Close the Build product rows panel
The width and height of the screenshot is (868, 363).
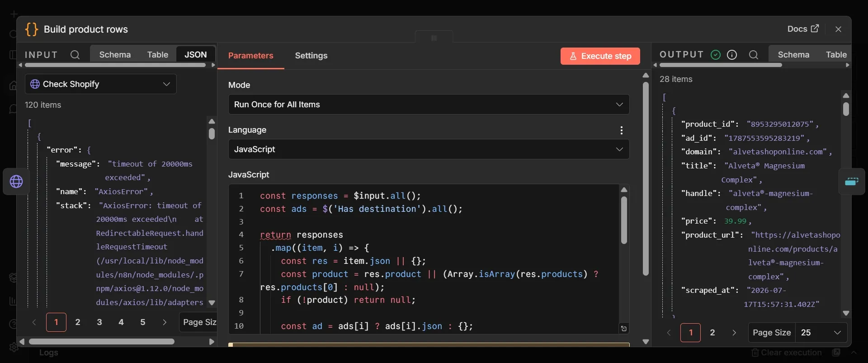pyautogui.click(x=838, y=29)
